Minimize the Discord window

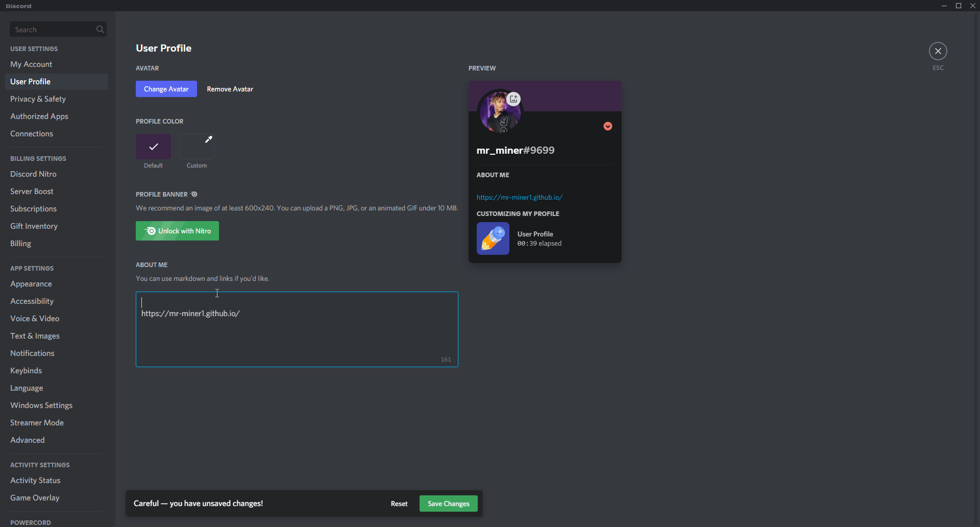coord(944,6)
